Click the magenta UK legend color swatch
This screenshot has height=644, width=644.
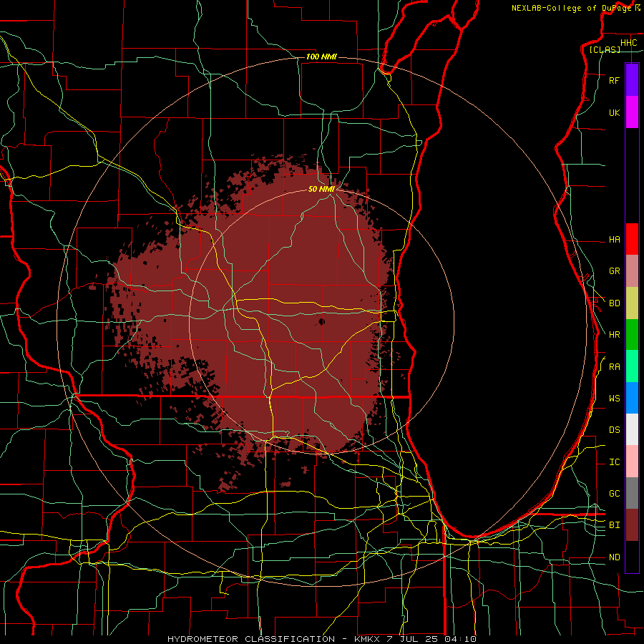pos(632,112)
